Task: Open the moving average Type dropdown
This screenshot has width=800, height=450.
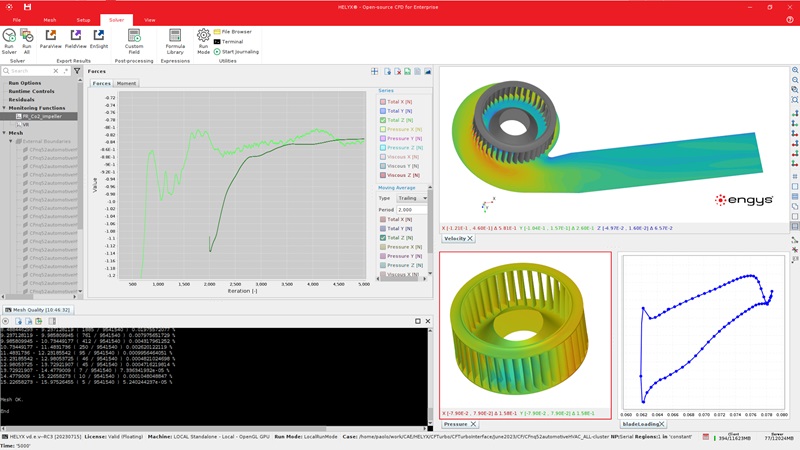Action: coord(411,198)
